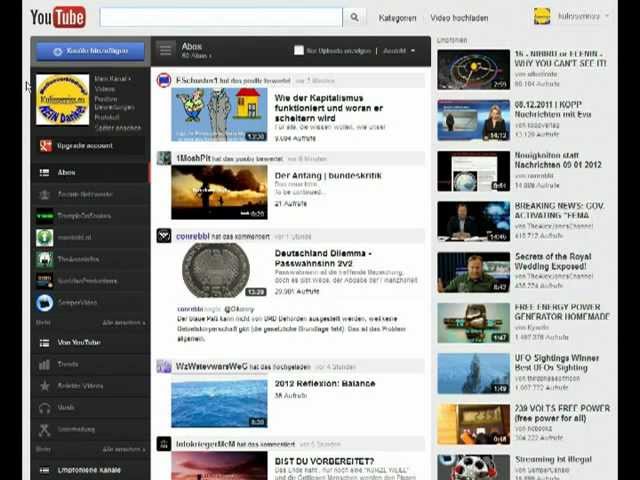Viewport: 640px width, 480px height.
Task: Open the Video hochladen link
Action: click(459, 18)
